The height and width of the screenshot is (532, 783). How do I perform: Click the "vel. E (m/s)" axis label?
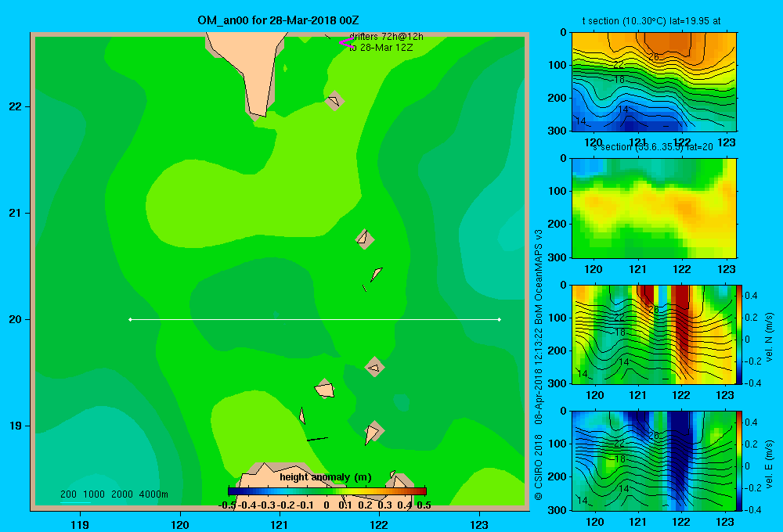769,464
